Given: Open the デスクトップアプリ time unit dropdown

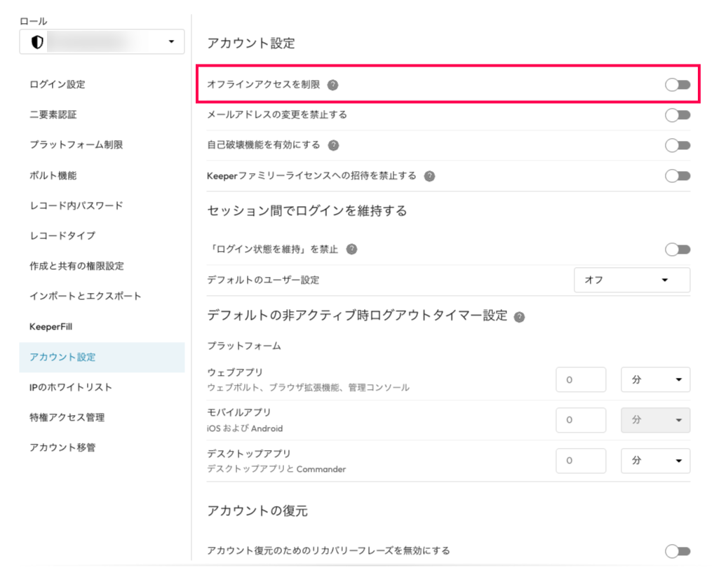Looking at the screenshot, I should click(x=656, y=461).
